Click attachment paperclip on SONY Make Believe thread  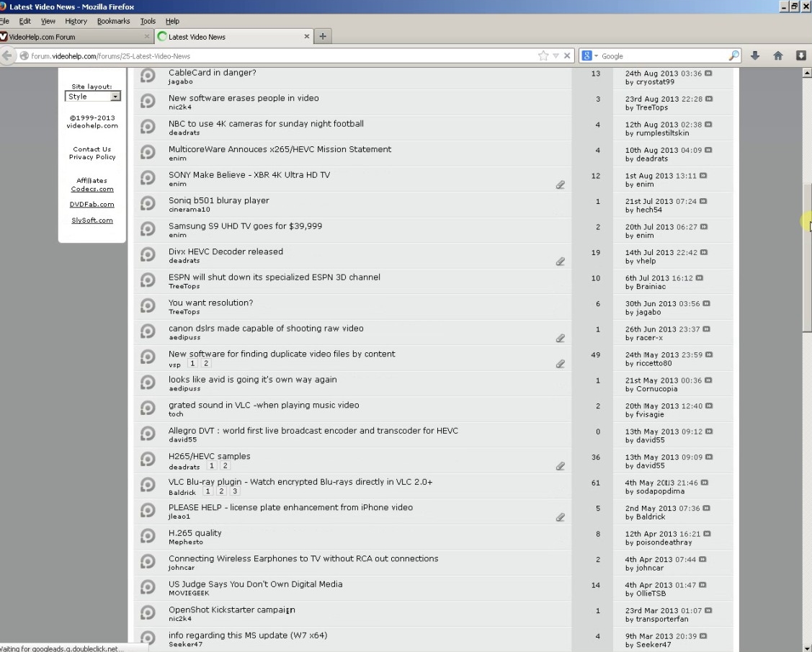tap(561, 184)
